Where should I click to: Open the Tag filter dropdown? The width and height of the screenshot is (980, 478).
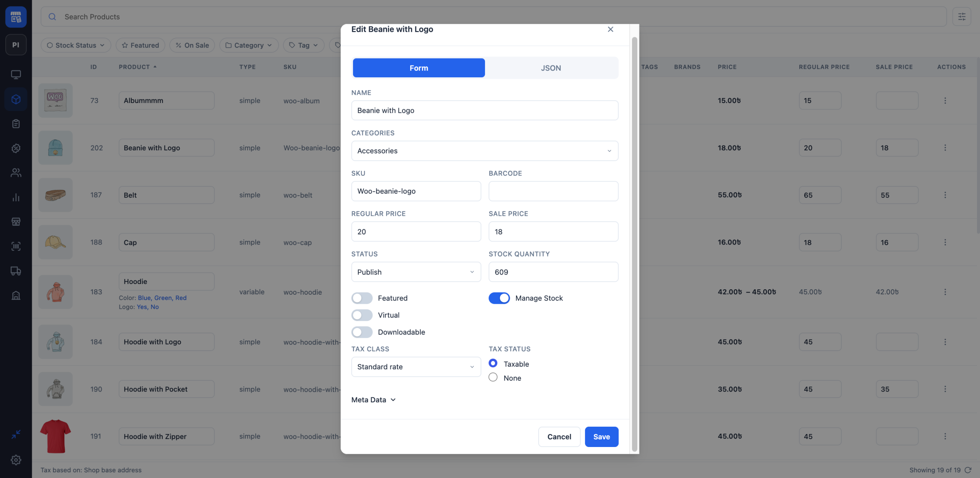(304, 45)
